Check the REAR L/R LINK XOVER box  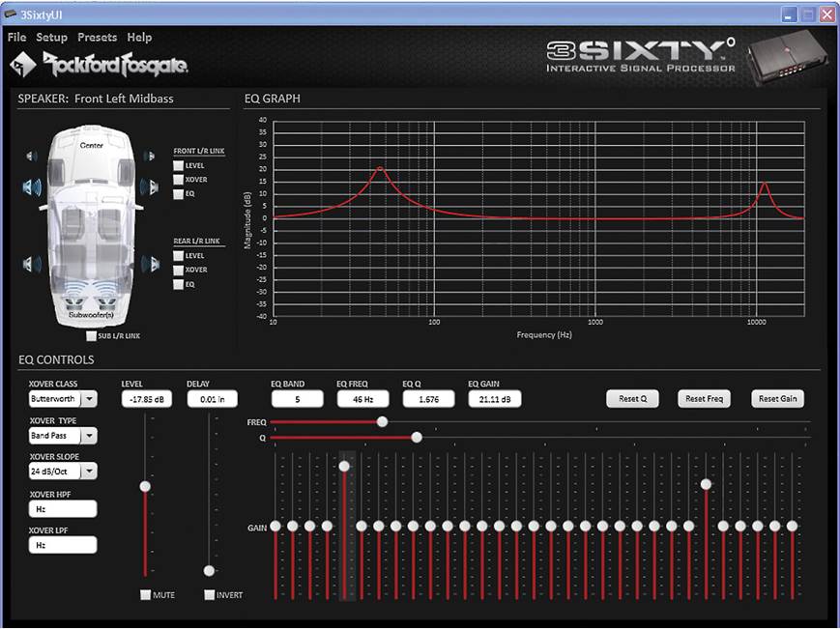[x=177, y=270]
